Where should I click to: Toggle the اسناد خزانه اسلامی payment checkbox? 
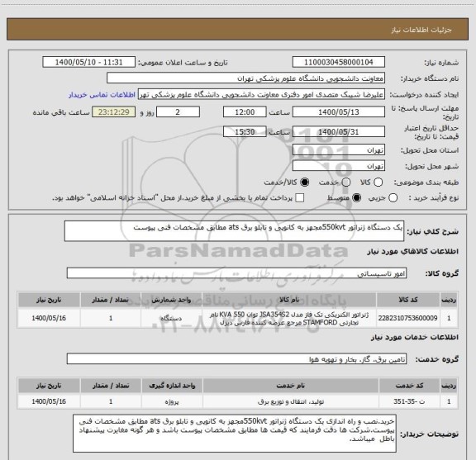300,198
